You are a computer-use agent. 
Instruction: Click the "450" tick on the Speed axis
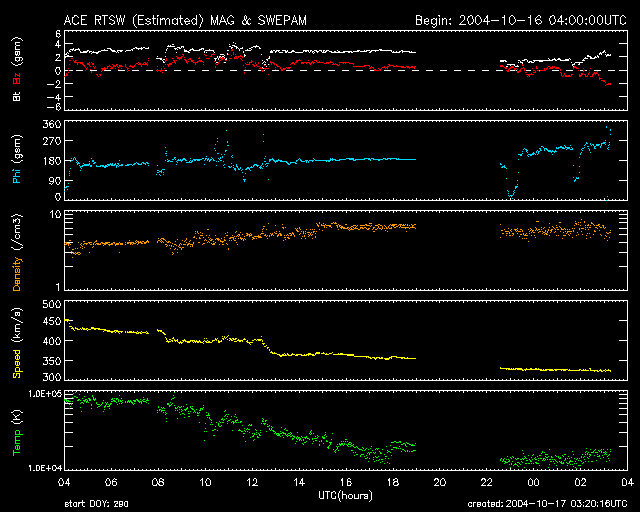52,321
